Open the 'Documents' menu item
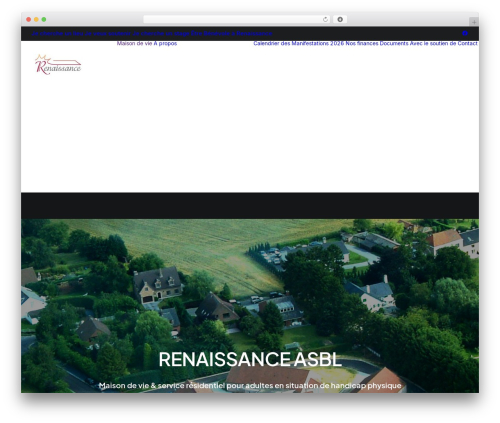 pos(394,43)
